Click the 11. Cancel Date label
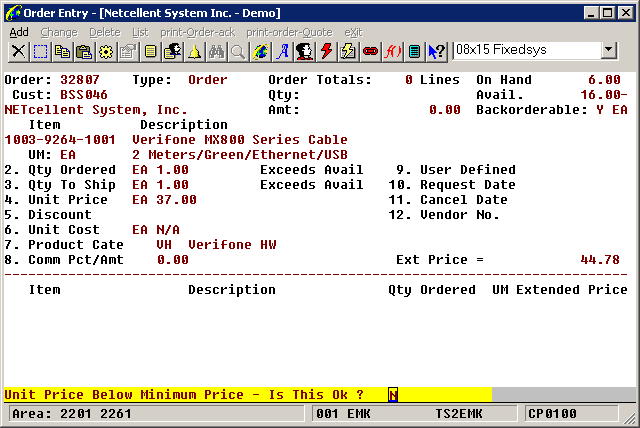The image size is (640, 428). tap(448, 200)
